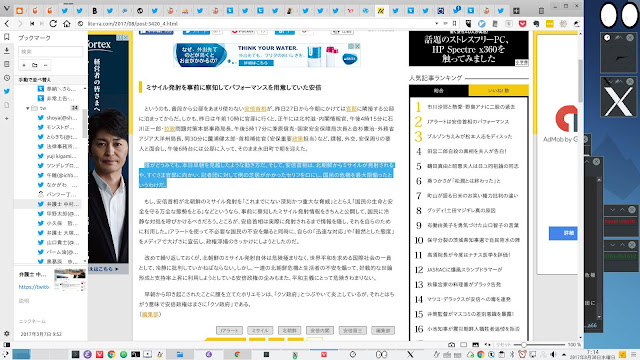Collapse the 'tw' bookmark folder
Viewport: 640px width, 360px height.
(27, 108)
